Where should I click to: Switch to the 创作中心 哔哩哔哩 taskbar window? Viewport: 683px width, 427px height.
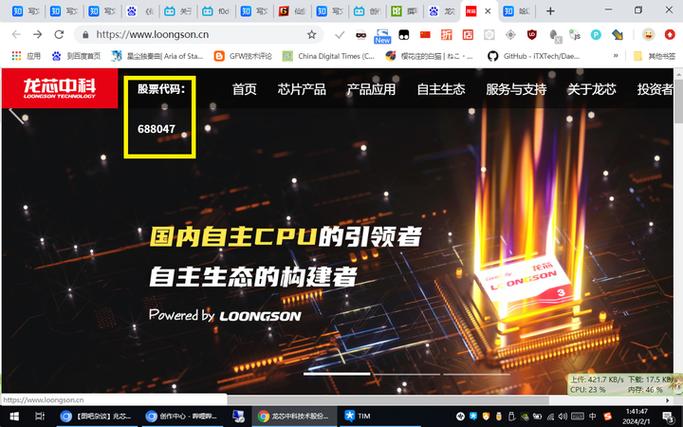pyautogui.click(x=183, y=417)
